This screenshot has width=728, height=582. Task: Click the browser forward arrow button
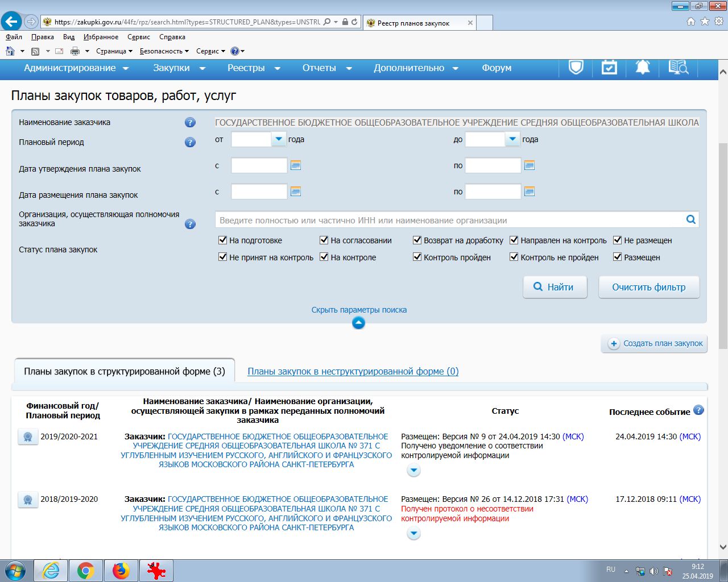pos(31,22)
